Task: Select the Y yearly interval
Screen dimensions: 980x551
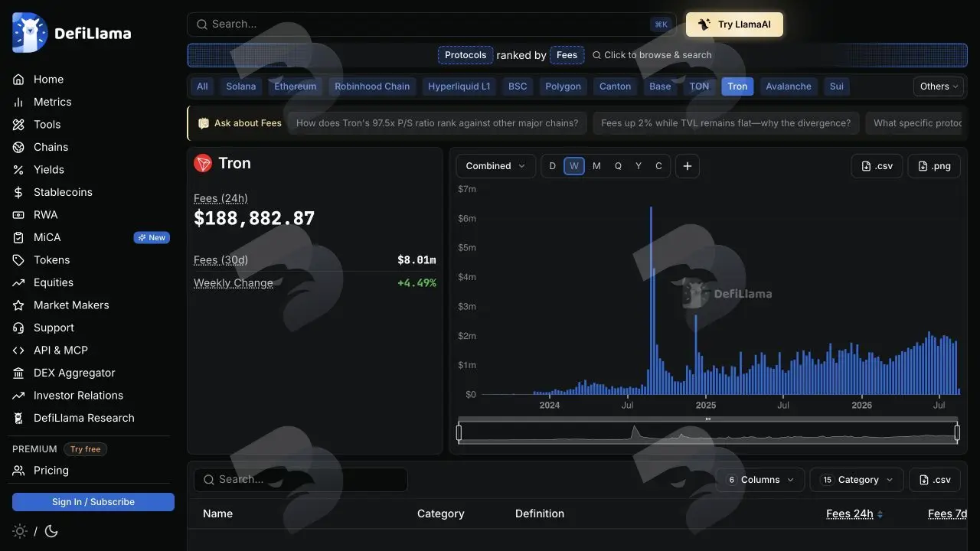Action: [639, 166]
